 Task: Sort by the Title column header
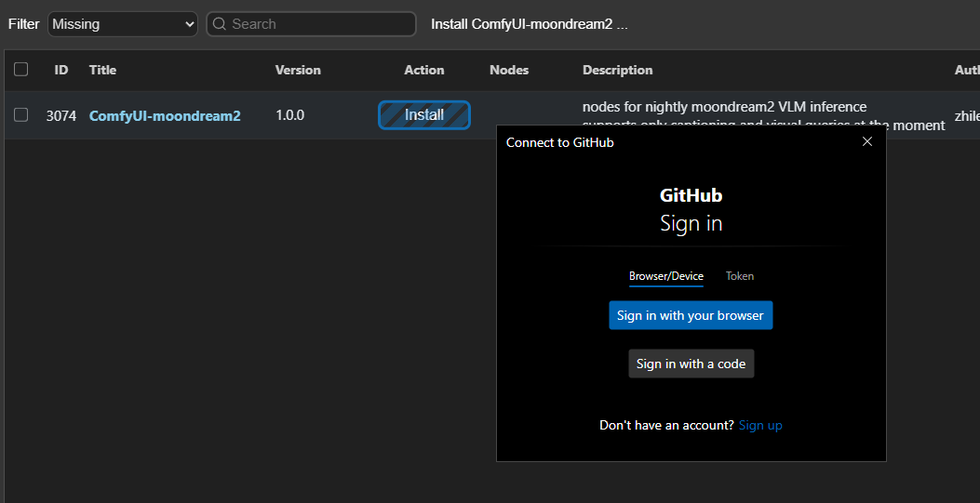[x=102, y=70]
